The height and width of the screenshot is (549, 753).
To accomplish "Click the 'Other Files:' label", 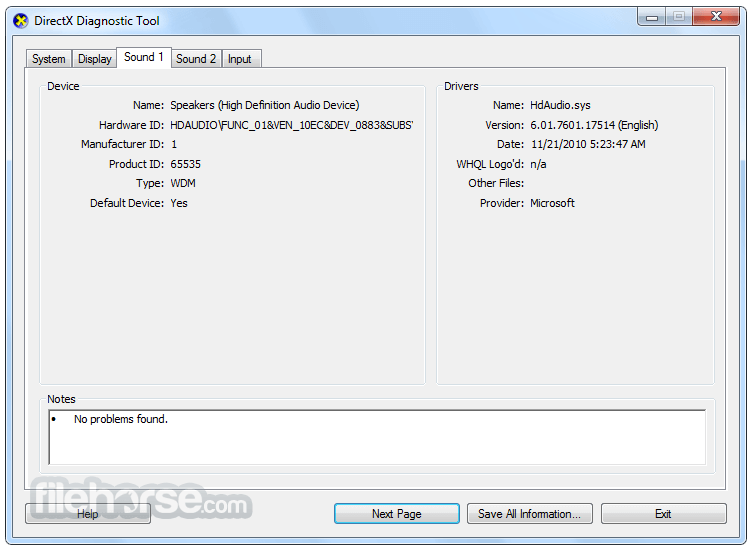I will pyautogui.click(x=496, y=183).
